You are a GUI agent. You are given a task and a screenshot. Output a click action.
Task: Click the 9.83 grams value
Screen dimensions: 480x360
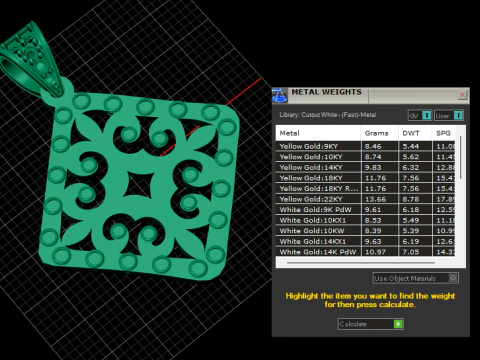[373, 167]
